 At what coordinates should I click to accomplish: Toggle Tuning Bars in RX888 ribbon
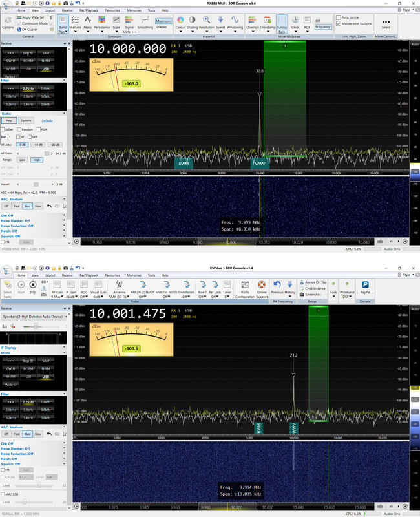coord(282,24)
